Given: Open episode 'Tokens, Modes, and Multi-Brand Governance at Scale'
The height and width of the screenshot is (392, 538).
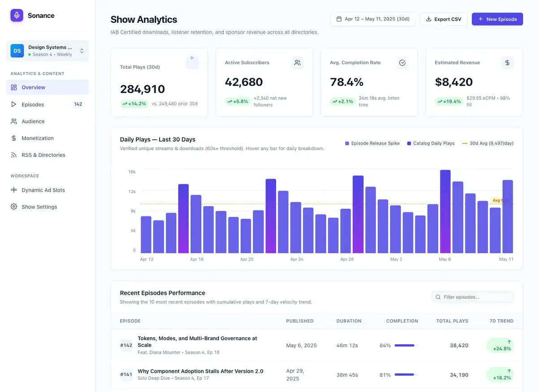Looking at the screenshot, I should (197, 342).
